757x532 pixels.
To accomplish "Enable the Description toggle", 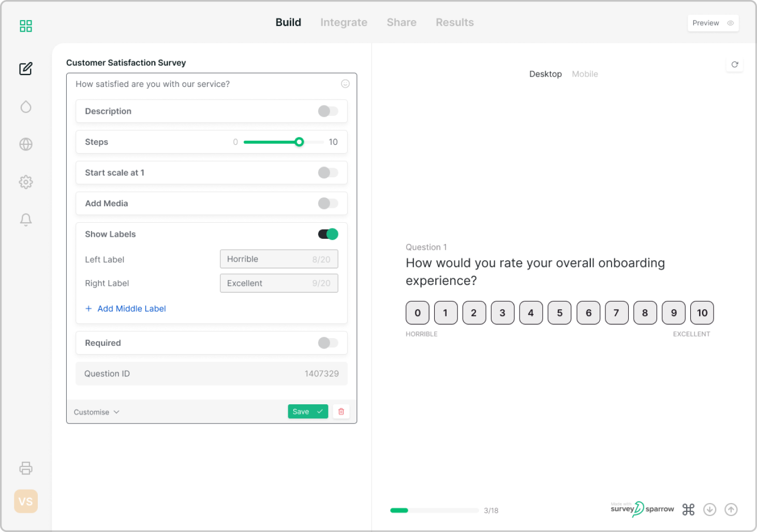I will (328, 111).
